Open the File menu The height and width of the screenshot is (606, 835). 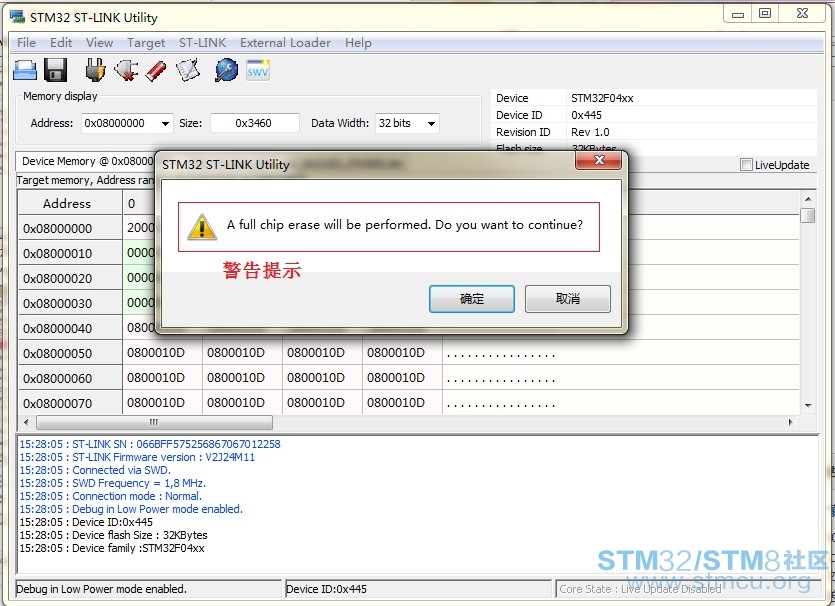coord(27,43)
